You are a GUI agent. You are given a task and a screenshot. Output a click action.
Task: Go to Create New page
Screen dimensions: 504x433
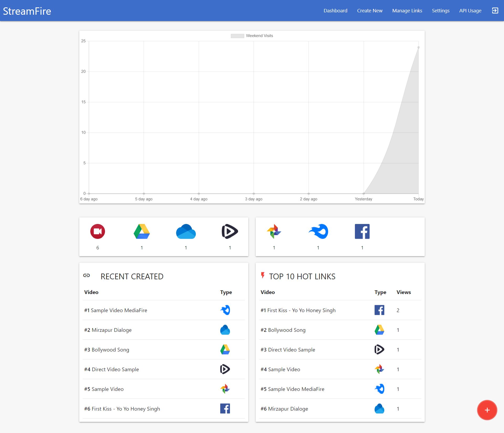coord(370,11)
